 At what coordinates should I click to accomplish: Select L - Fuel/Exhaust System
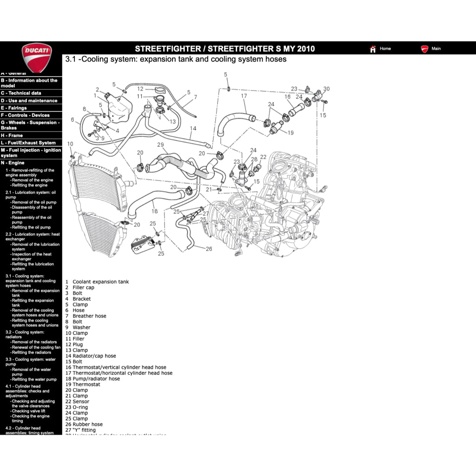point(28,143)
